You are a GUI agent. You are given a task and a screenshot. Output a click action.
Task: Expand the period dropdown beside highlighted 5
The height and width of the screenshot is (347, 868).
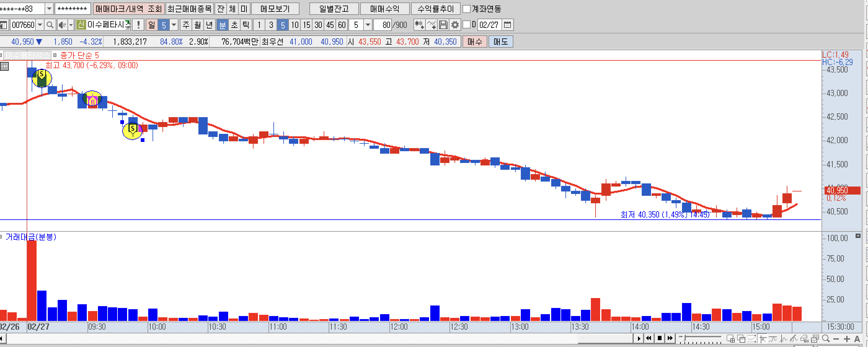tap(174, 25)
